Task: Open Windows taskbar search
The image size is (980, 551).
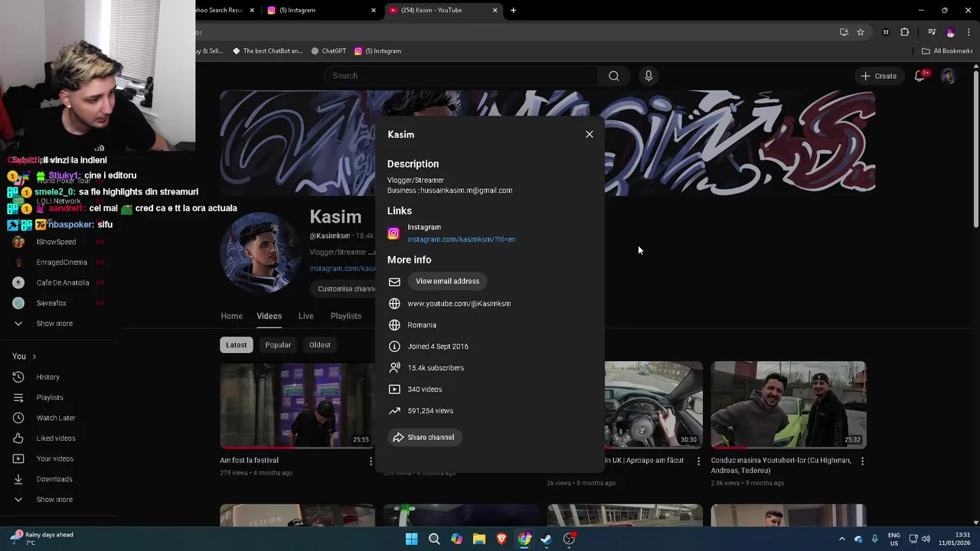Action: click(x=434, y=540)
